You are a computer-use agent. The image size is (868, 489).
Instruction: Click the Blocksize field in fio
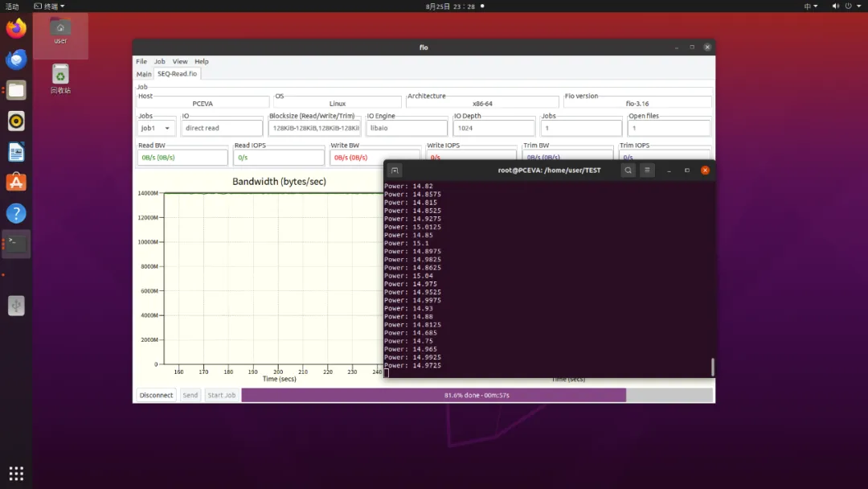[x=314, y=128]
